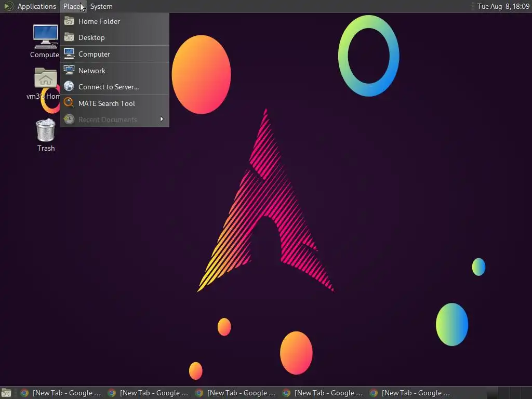532x399 pixels.
Task: Select the vm3's Home desktop folder icon
Action: tap(46, 78)
